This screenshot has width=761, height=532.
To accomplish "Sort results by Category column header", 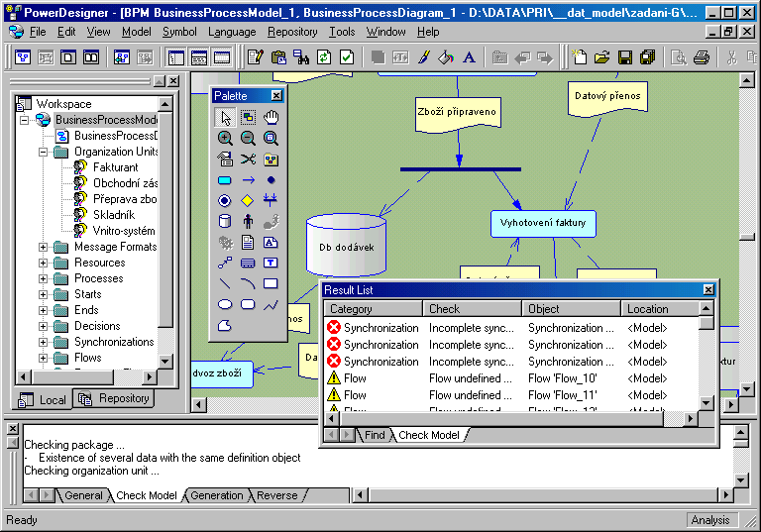I will [x=374, y=309].
